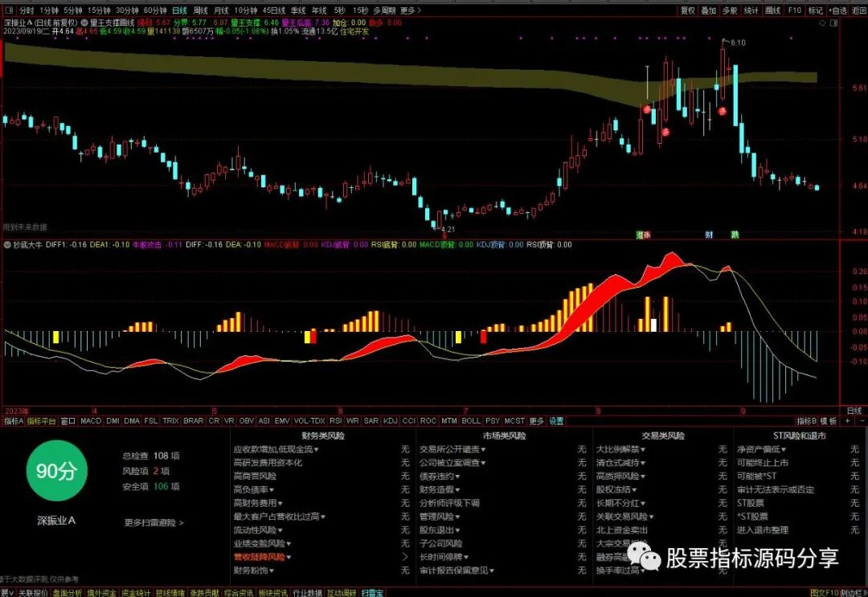
Task: Open the 更多扫雷避险 > link
Action: coord(154,522)
